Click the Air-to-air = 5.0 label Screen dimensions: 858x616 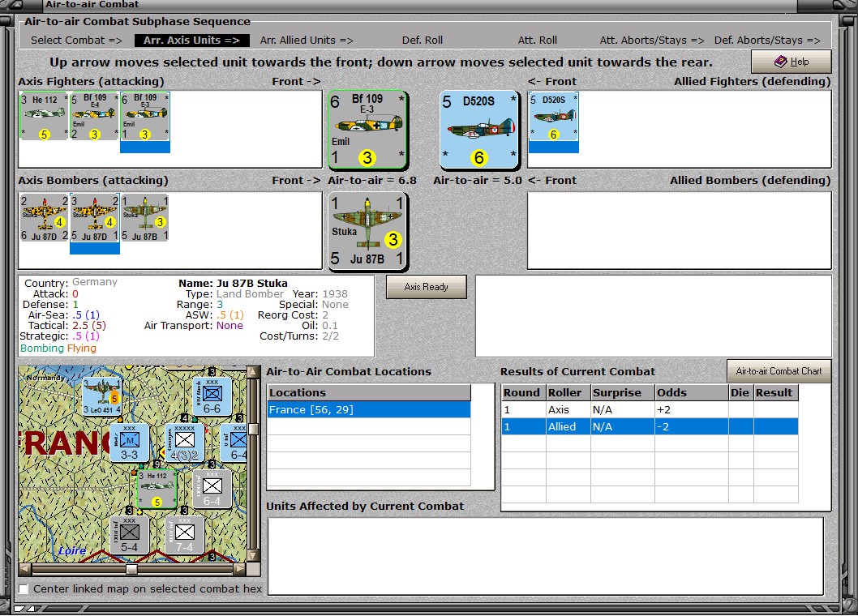[x=478, y=181]
